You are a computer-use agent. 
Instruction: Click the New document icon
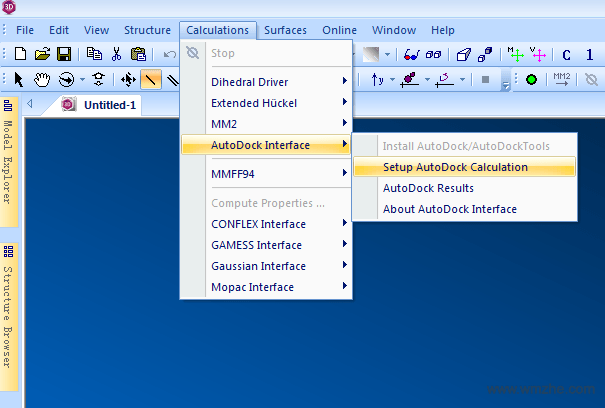pos(20,54)
